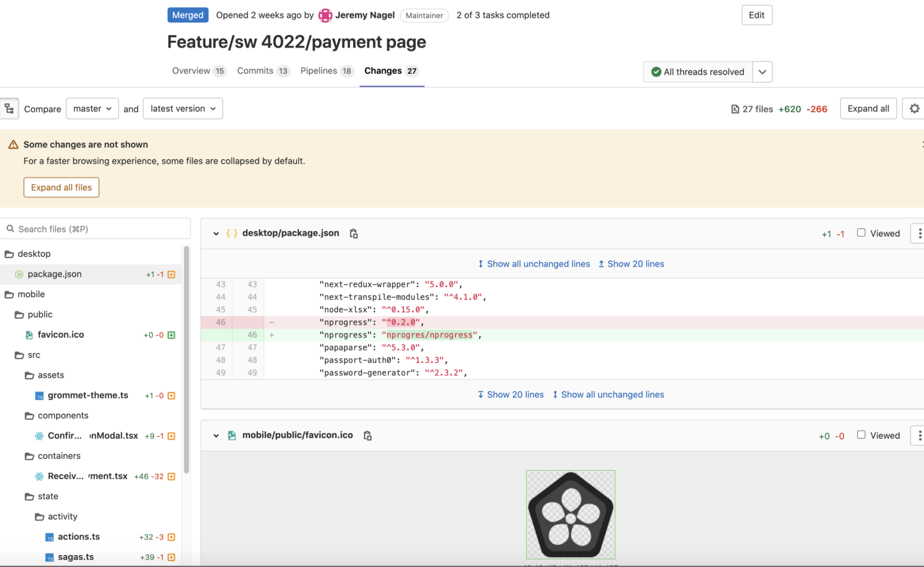
Task: Open more options for desktop/package.json
Action: pos(919,234)
